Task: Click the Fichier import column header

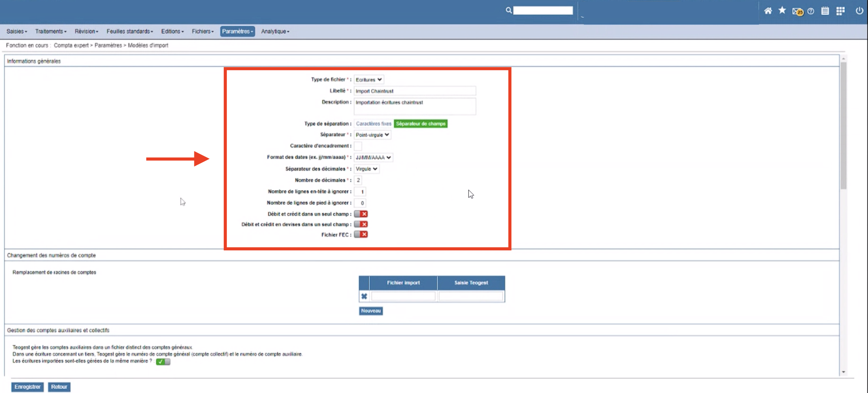Action: [x=403, y=283]
